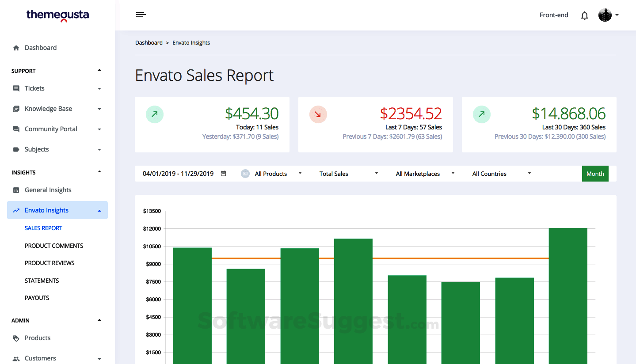Click the Customers people icon

pyautogui.click(x=16, y=358)
